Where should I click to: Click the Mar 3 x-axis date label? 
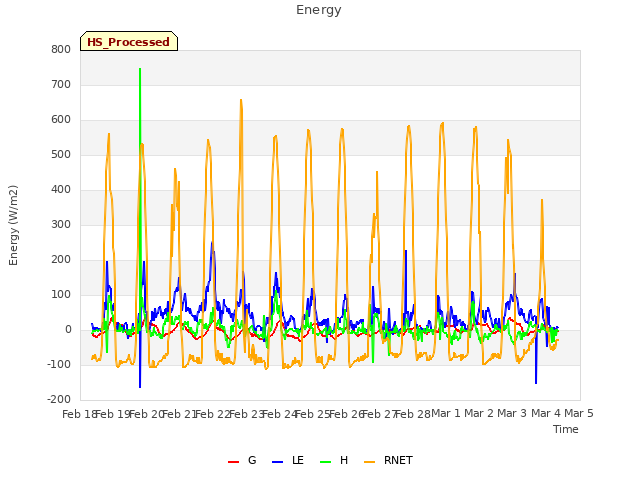[x=512, y=413]
